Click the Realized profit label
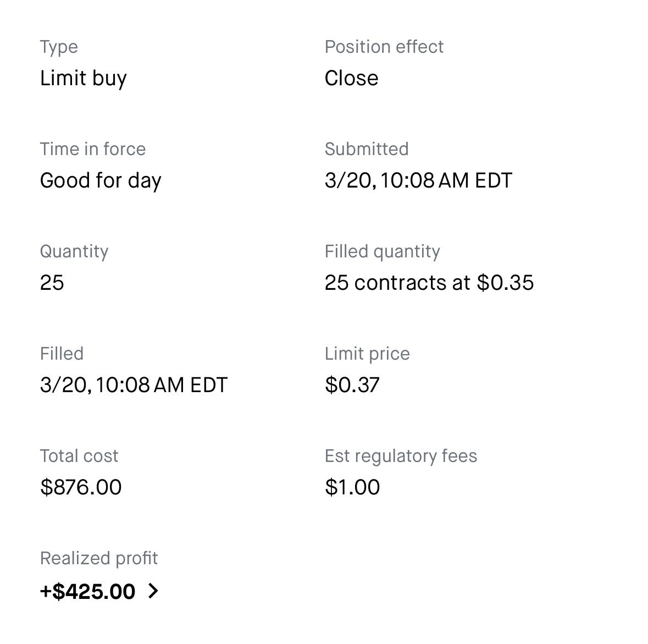Screen dimensions: 648x644 point(99,558)
